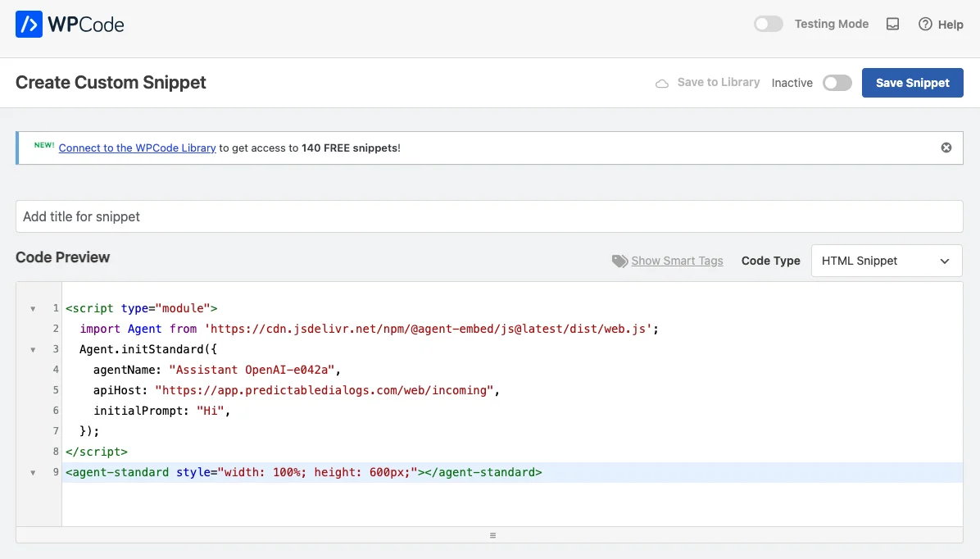Screen dimensions: 980x559
Task: Click the Code Type label
Action: [x=770, y=261]
